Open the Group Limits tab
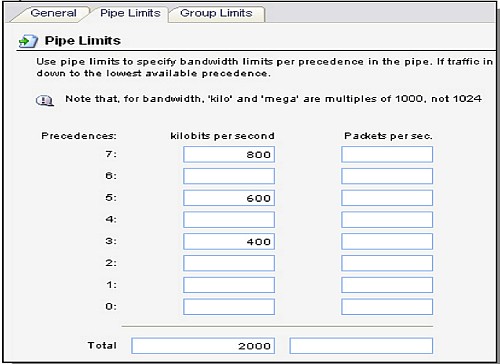The width and height of the screenshot is (500, 364). [216, 13]
